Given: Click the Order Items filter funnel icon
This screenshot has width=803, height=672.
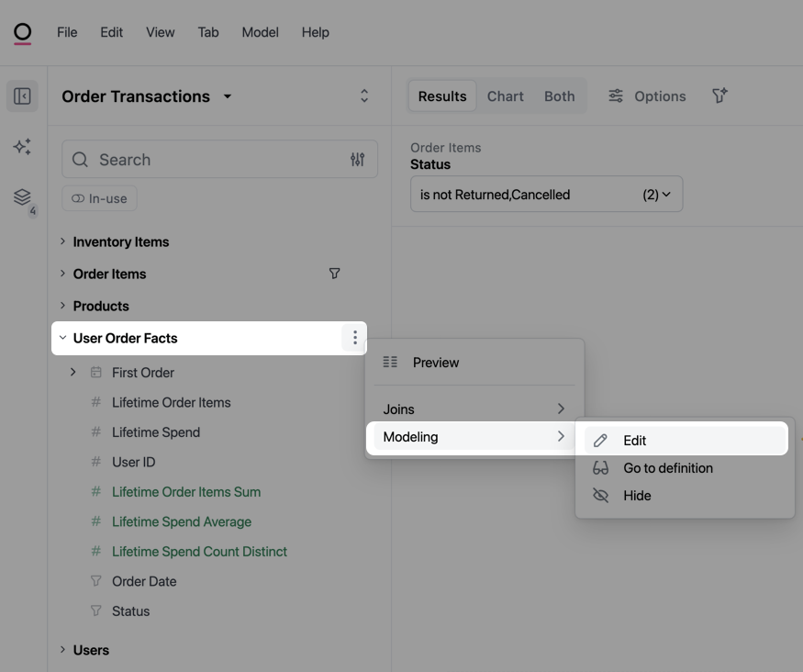Looking at the screenshot, I should 335,274.
